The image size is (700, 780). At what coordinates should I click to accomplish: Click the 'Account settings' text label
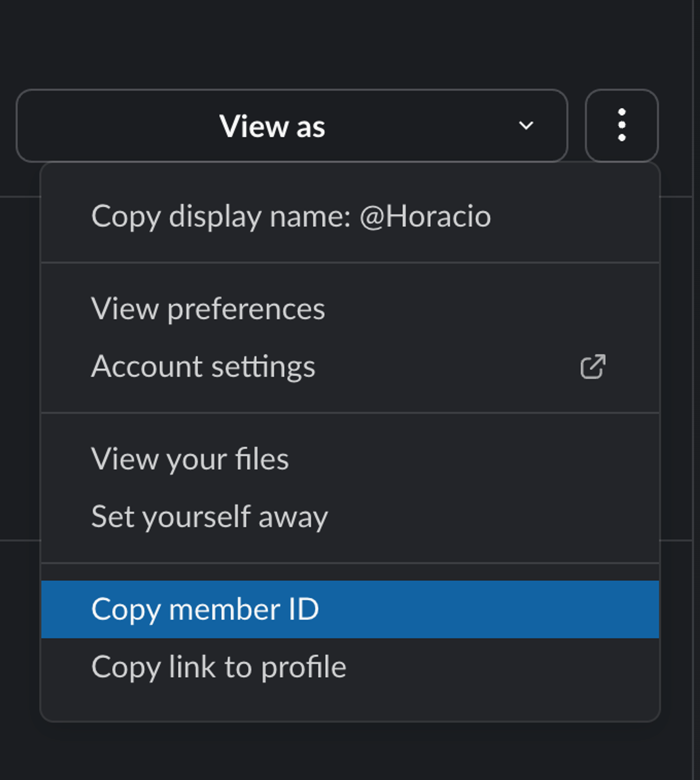point(203,367)
